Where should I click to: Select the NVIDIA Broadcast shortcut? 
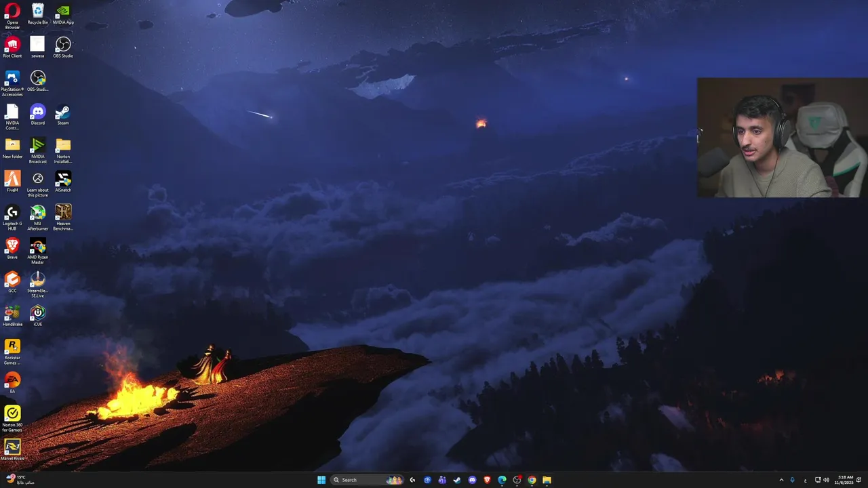37,151
